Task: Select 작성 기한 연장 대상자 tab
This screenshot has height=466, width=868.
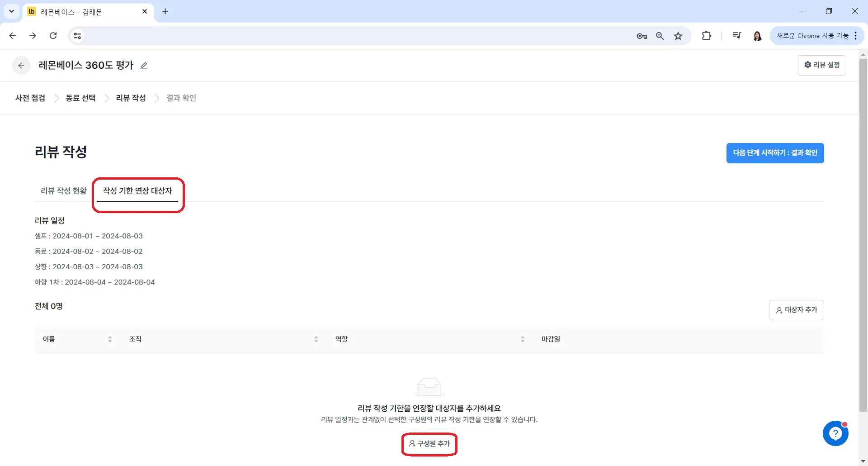Action: tap(137, 191)
